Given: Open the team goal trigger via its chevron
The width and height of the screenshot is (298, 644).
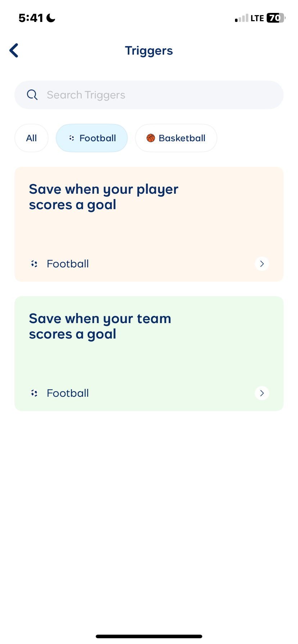Looking at the screenshot, I should (262, 393).
